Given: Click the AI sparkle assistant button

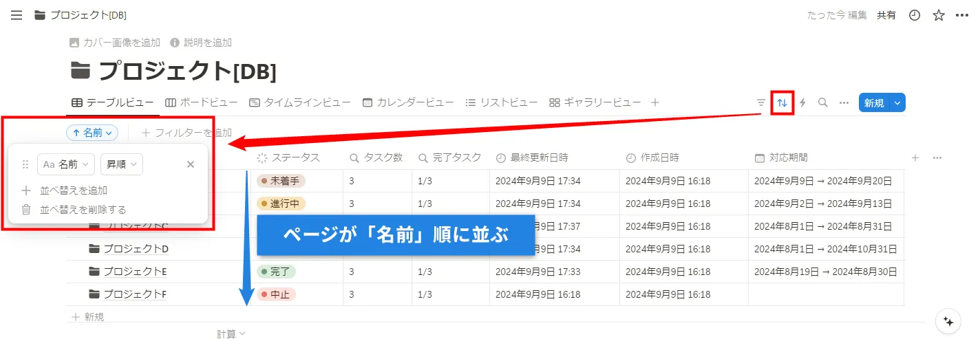Looking at the screenshot, I should coord(948,321).
